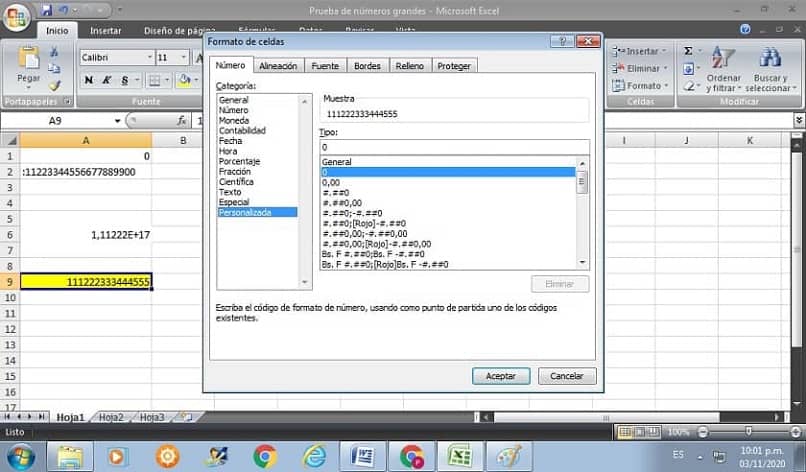Apply the yellow fill color bucket
The height and width of the screenshot is (472, 806).
point(184,80)
